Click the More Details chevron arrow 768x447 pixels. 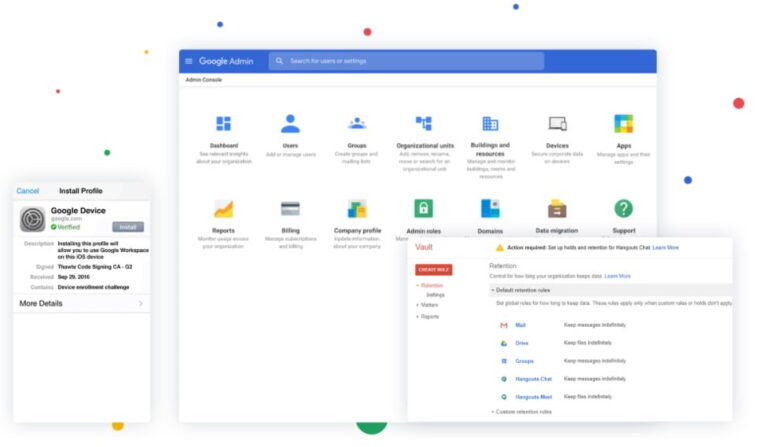coord(141,304)
